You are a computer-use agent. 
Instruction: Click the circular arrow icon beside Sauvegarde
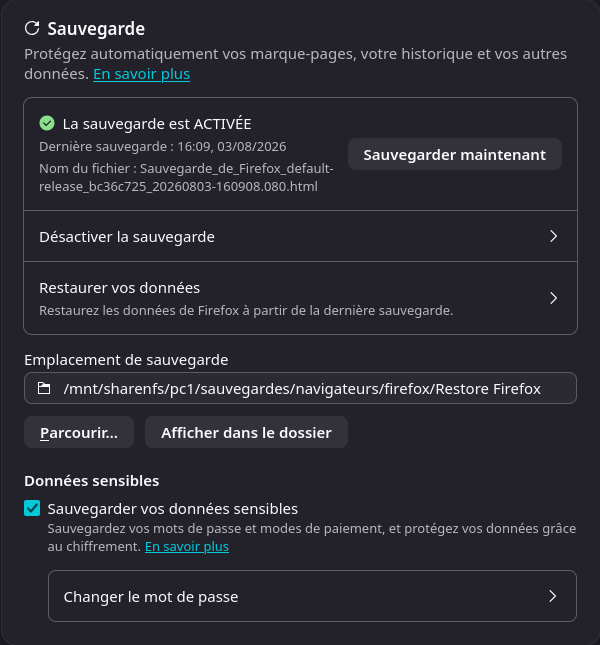(32, 28)
